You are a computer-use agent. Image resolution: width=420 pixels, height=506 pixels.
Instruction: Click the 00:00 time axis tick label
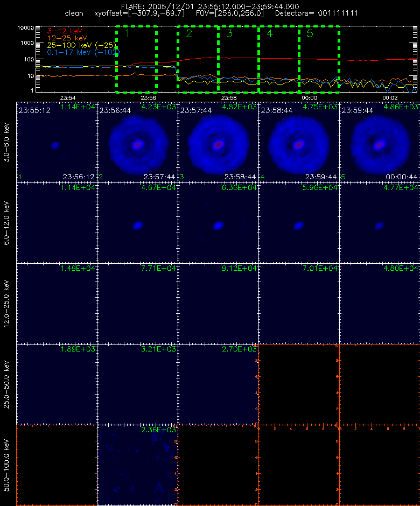[x=309, y=97]
